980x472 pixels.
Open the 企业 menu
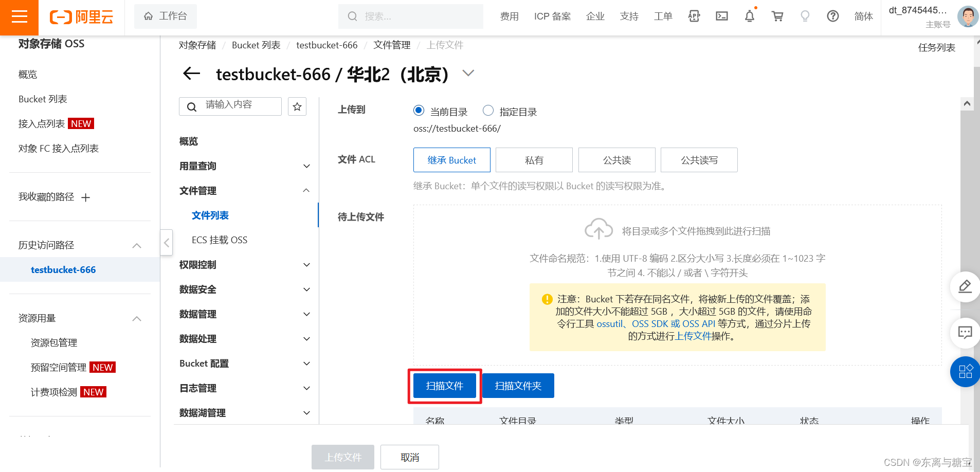[x=595, y=16]
